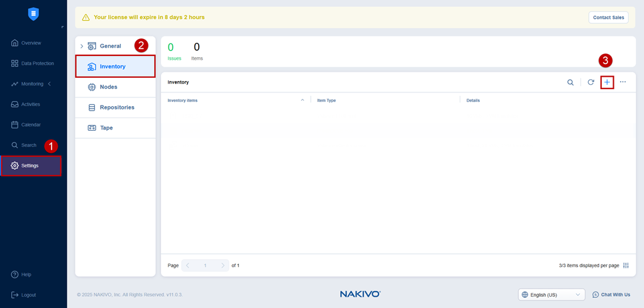Sort by Inventory items column
This screenshot has height=308, width=644.
(x=182, y=100)
